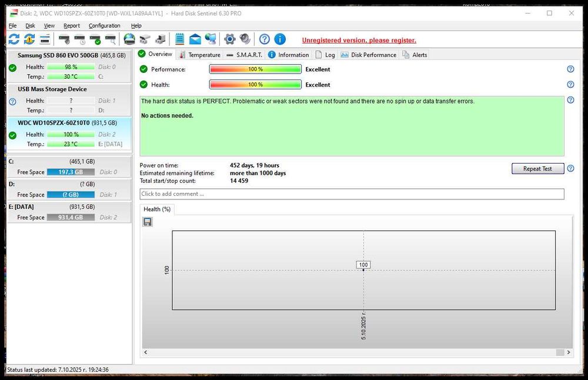Click Samsung SSD Health 98 % bar
Viewport: 588px width, 380px height.
pos(71,67)
